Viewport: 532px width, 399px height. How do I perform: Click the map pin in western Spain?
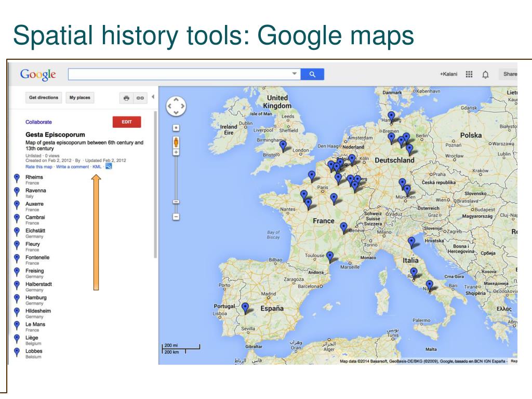(x=245, y=309)
